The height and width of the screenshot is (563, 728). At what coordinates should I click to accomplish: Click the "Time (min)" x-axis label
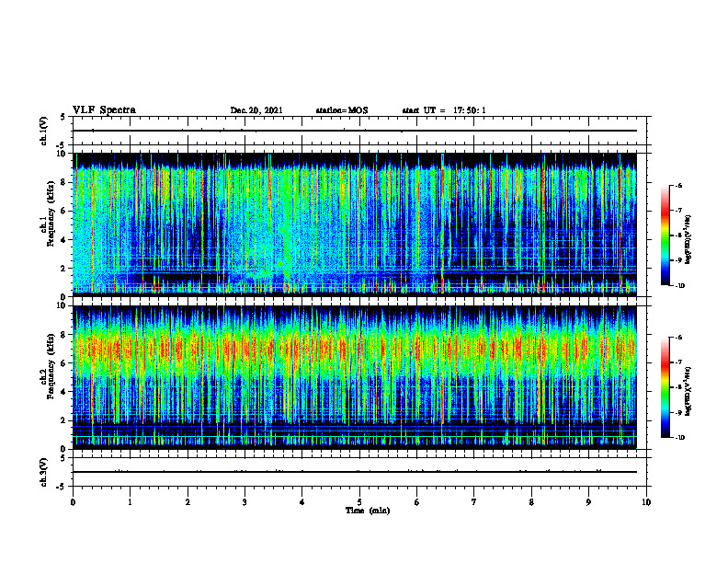368,511
